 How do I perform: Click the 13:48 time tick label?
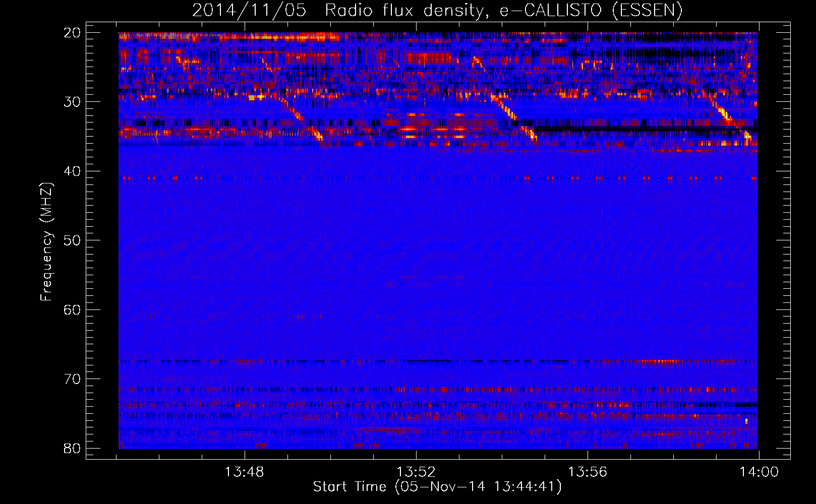tap(244, 472)
